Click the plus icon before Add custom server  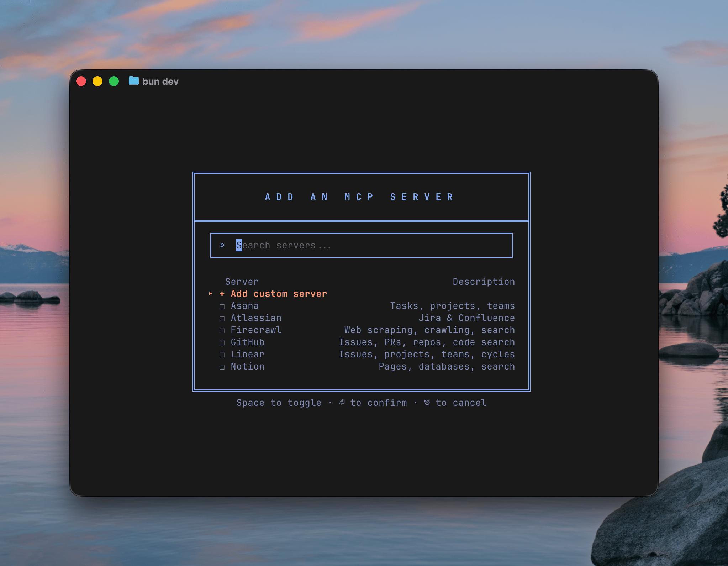222,294
